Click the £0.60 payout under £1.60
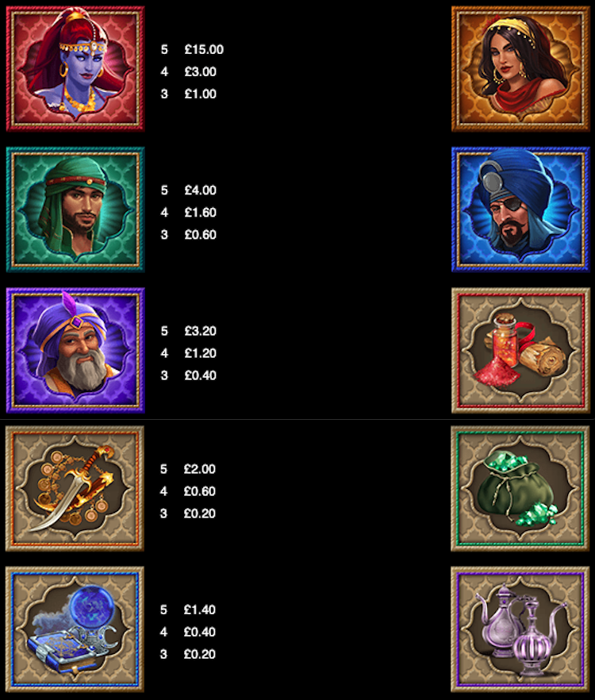Screen dimensions: 595x700 (x=201, y=235)
